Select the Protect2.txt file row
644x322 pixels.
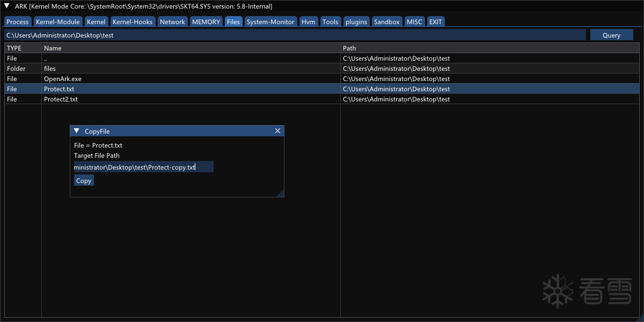click(x=322, y=99)
